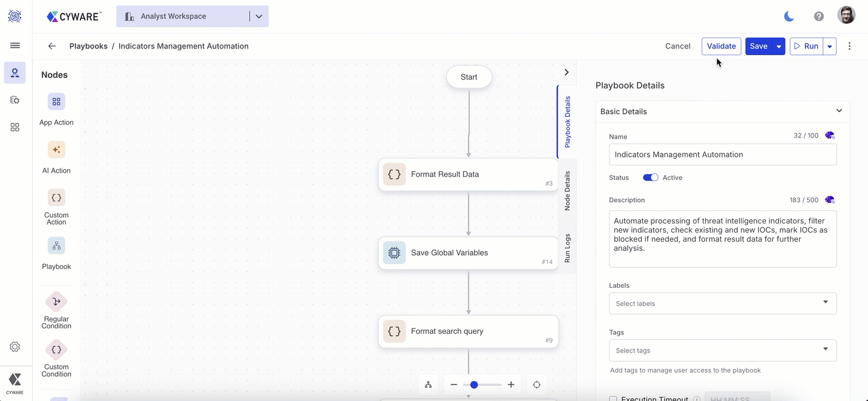Pick the Custom Action node icon
Viewport: 868px width, 401px height.
pos(56,198)
